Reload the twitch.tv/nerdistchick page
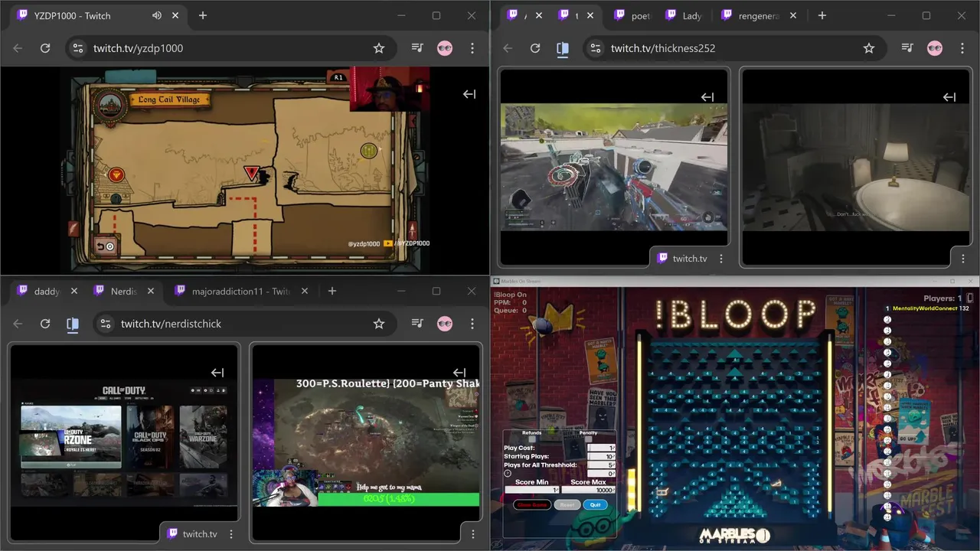980x551 pixels. (45, 324)
